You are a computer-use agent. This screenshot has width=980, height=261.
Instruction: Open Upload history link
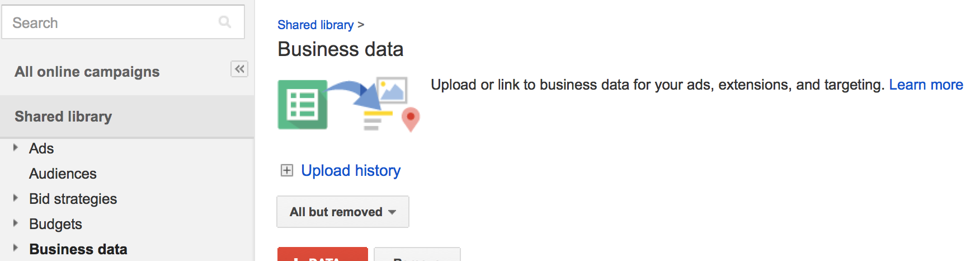[x=351, y=170]
